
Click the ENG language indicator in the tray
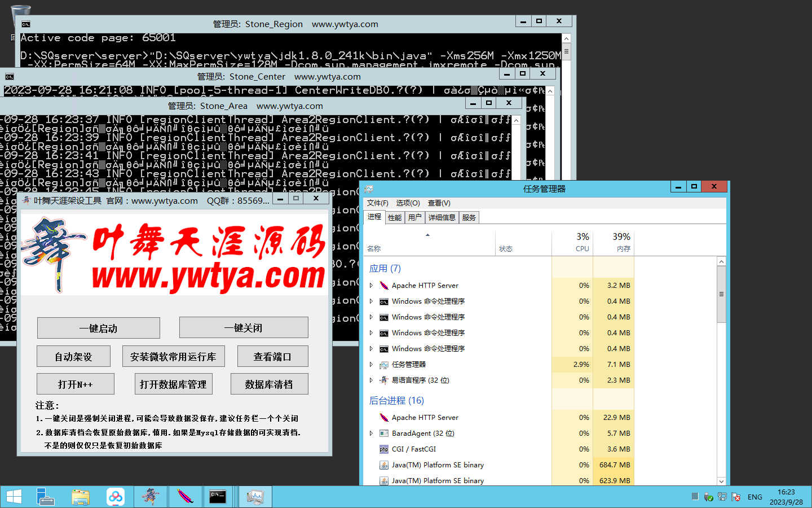click(x=754, y=497)
